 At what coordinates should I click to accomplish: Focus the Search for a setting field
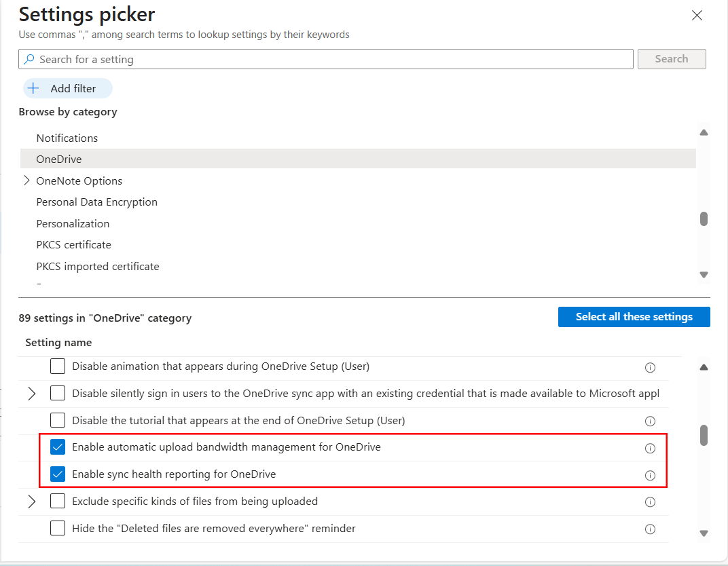pos(326,59)
